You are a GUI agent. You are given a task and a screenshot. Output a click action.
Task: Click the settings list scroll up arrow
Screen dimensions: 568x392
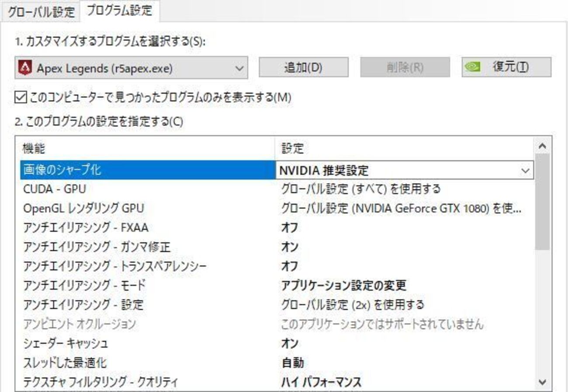click(543, 145)
